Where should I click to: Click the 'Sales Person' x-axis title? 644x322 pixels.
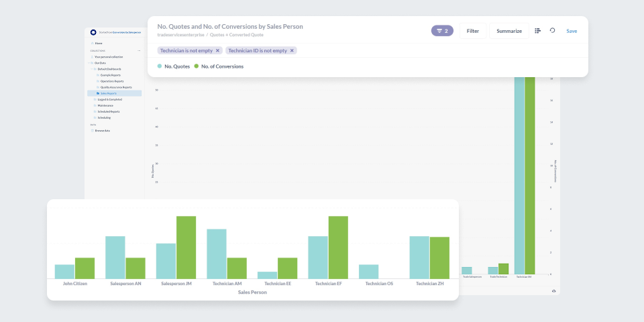tap(252, 292)
